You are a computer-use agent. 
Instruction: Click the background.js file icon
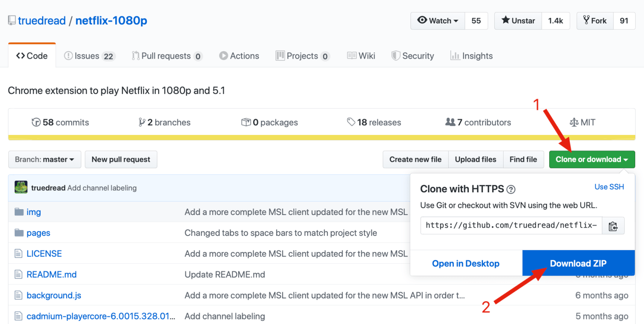tap(18, 295)
